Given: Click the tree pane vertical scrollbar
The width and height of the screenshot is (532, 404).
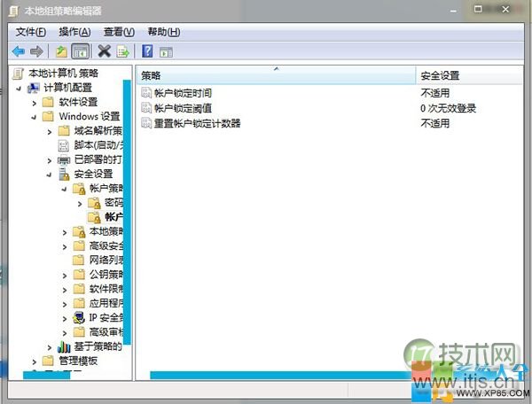Looking at the screenshot, I should point(127,212).
